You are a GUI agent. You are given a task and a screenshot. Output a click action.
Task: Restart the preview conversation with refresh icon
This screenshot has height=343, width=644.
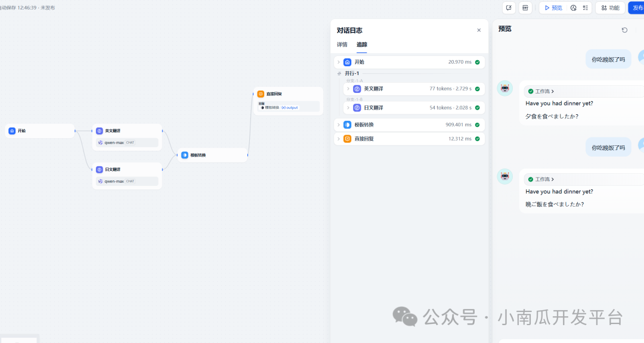[x=624, y=30]
